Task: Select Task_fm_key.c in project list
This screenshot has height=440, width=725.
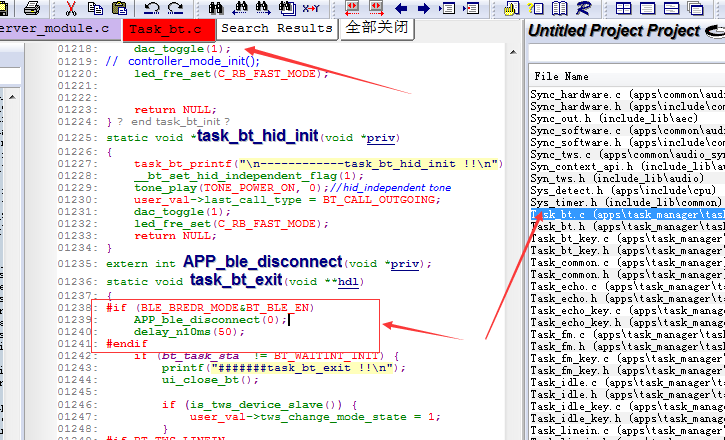Action: click(x=627, y=359)
